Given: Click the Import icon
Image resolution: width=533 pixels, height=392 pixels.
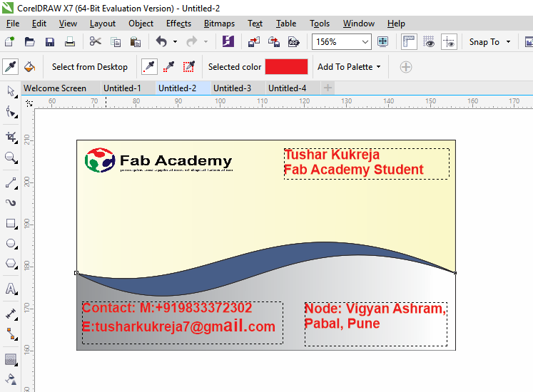Looking at the screenshot, I should 254,42.
